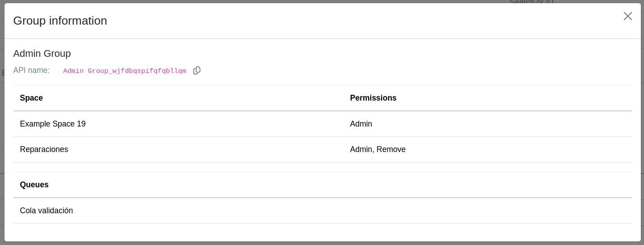Click the Queues section header
Viewport: 644px width, 245px height.
pos(34,185)
